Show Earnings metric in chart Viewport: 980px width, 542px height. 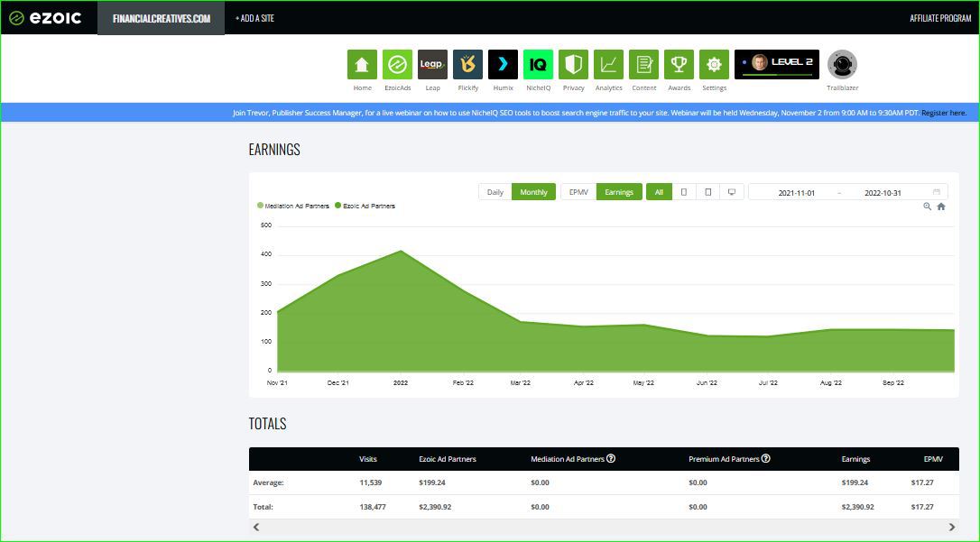(x=619, y=192)
